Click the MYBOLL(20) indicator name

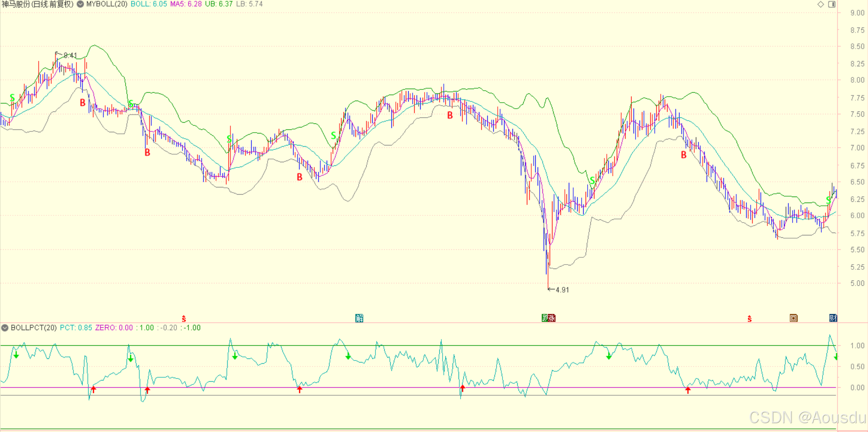(107, 4)
